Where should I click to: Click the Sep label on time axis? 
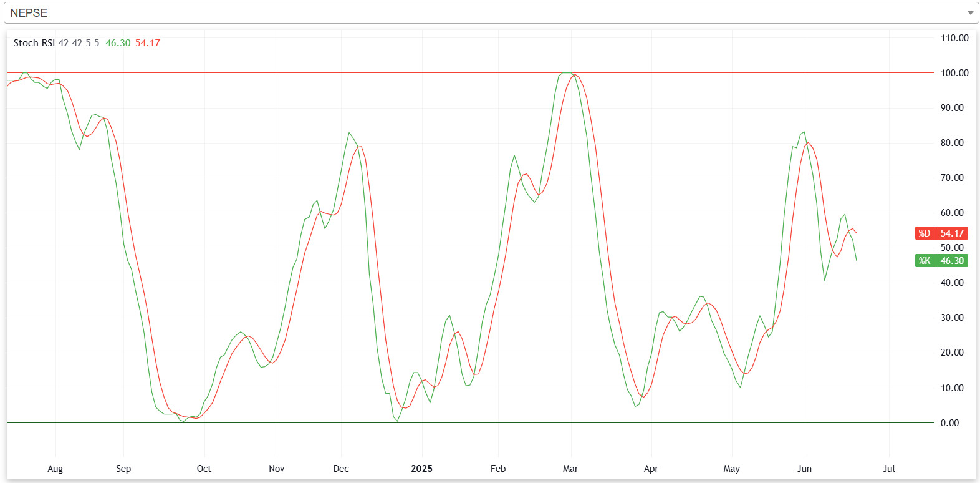(x=123, y=469)
